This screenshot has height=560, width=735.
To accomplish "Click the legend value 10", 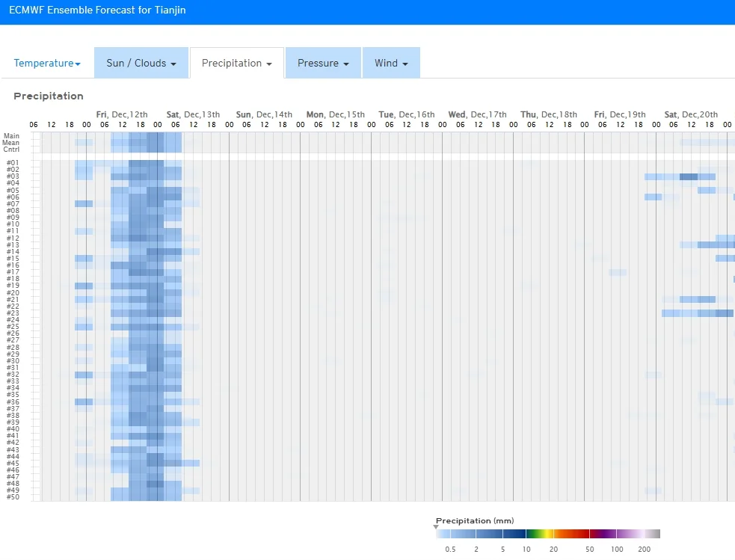I will [526, 550].
